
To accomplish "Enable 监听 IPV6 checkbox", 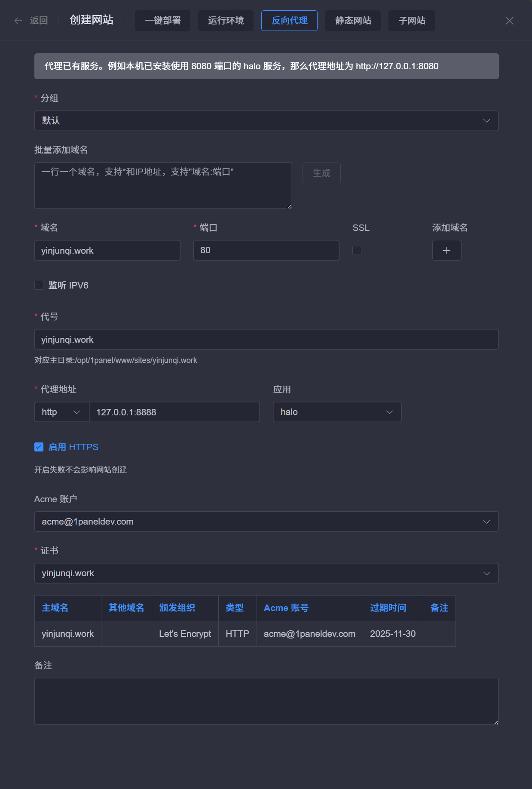I will click(39, 286).
